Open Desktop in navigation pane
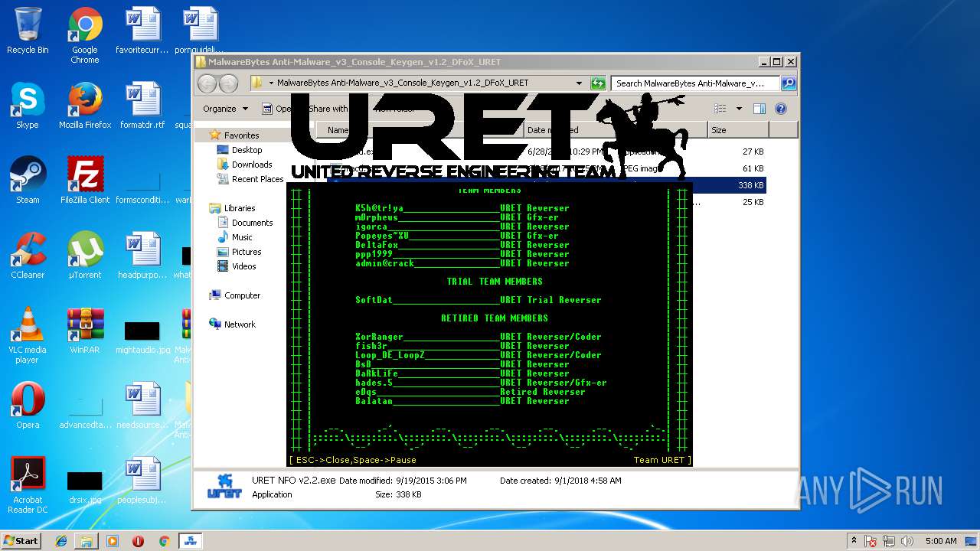This screenshot has width=980, height=551. [x=247, y=150]
